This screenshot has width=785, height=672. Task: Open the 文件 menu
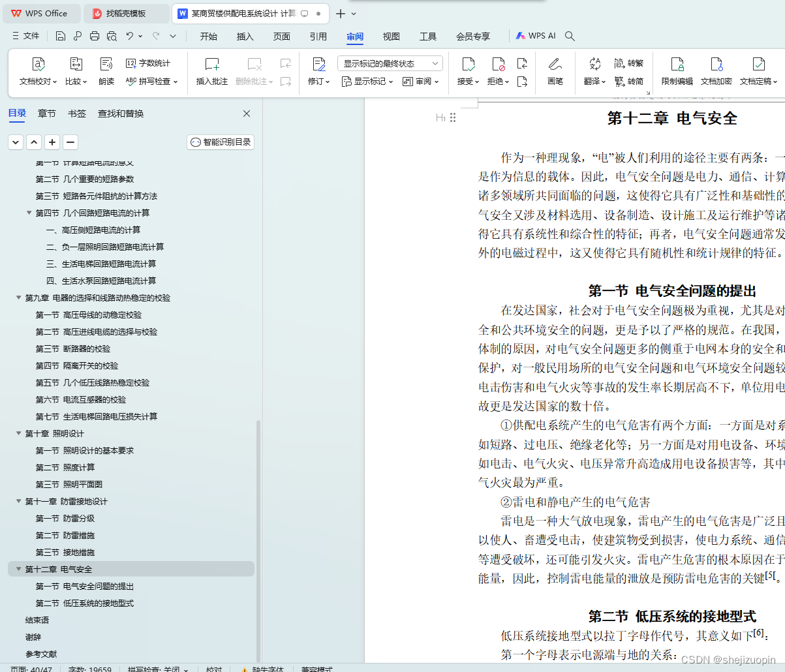pos(26,36)
